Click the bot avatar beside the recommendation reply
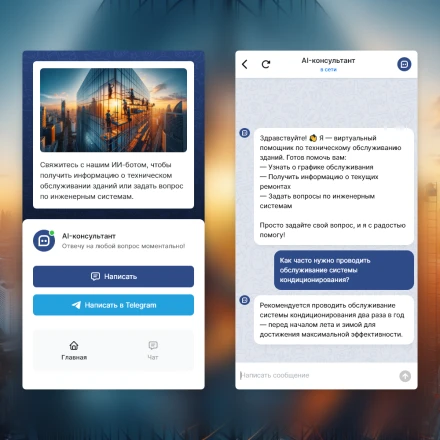This screenshot has height=440, width=440. pos(245,300)
